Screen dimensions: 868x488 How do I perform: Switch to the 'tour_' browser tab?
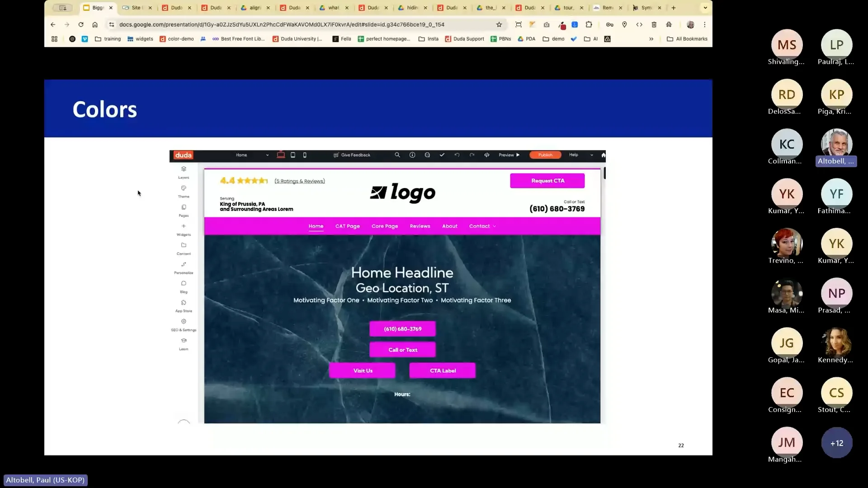click(x=568, y=8)
